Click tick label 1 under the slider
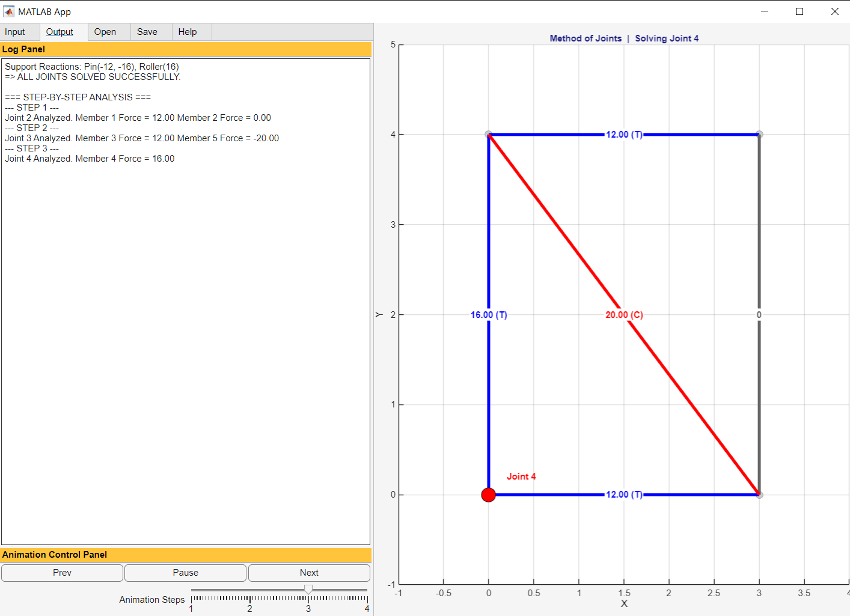The image size is (850, 616). [191, 609]
